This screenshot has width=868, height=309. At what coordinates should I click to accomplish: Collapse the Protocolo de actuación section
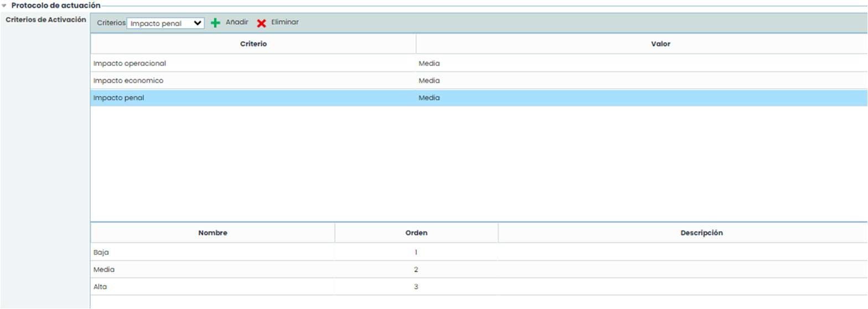pos(4,6)
